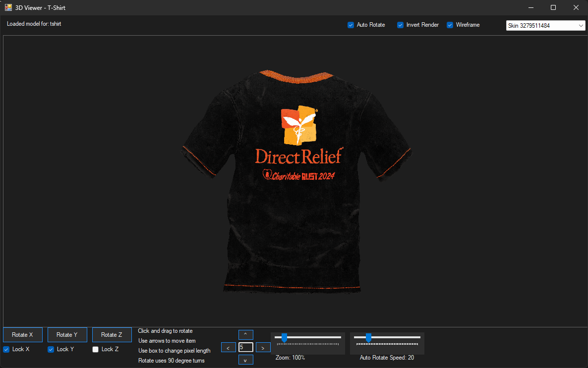Click the 'Use arrows to move item' hint
Viewport: 588px width, 368px height.
click(167, 341)
